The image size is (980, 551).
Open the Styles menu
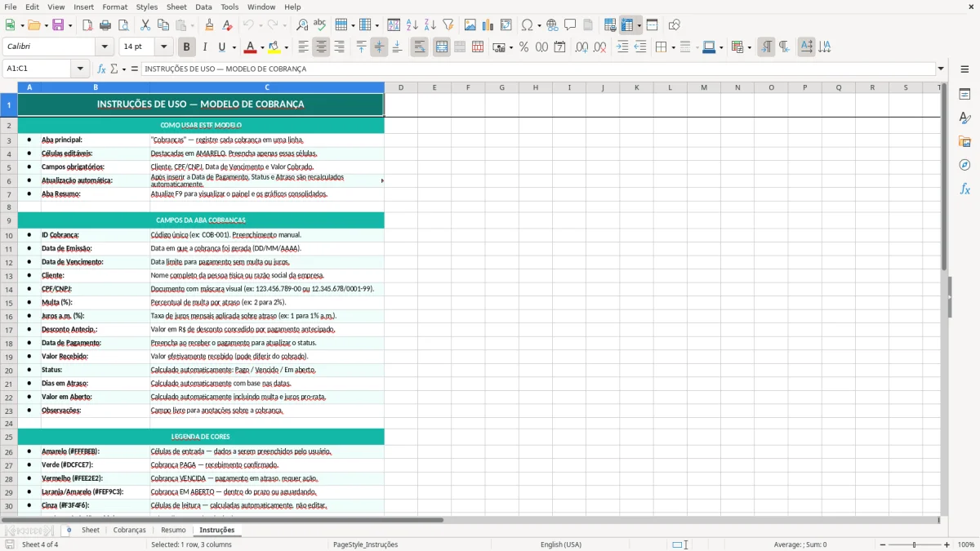click(147, 7)
